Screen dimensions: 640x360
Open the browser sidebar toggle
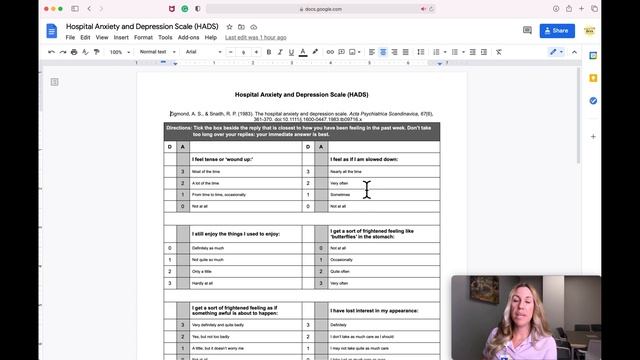coord(75,9)
